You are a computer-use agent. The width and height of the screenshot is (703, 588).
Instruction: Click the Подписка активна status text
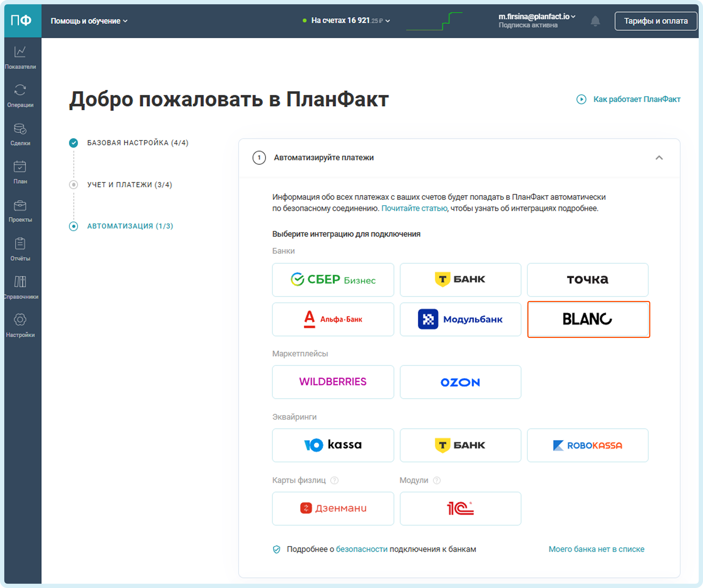click(528, 25)
